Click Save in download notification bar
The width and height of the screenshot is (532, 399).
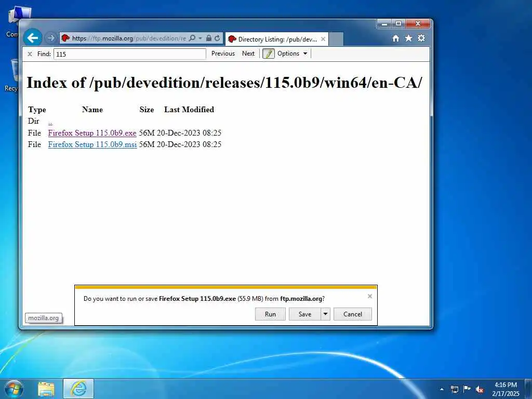(304, 314)
